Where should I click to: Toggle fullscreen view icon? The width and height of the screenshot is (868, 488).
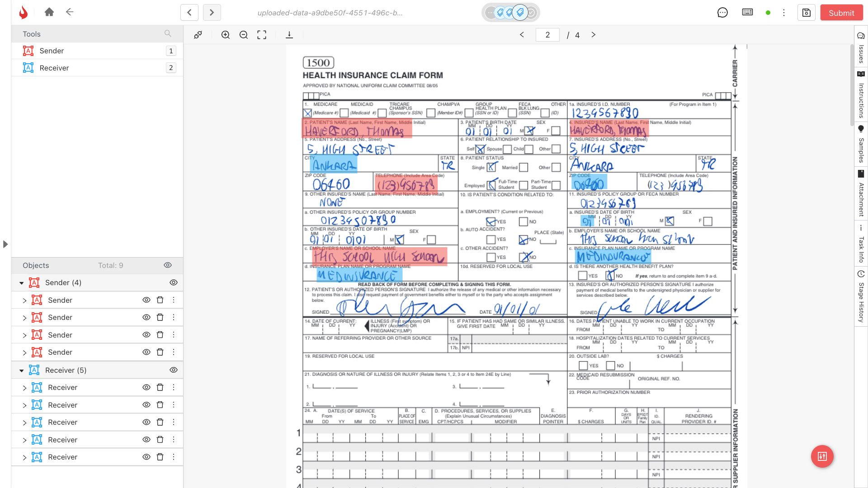(262, 35)
